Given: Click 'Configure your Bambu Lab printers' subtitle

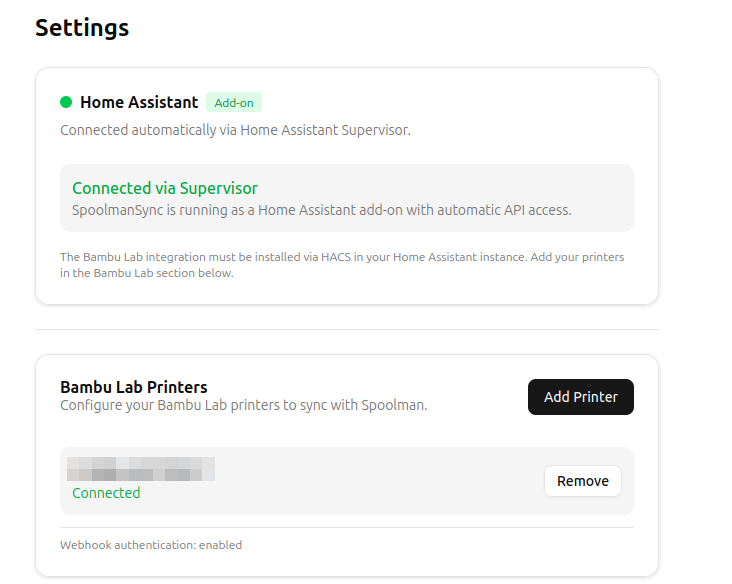Looking at the screenshot, I should 244,405.
